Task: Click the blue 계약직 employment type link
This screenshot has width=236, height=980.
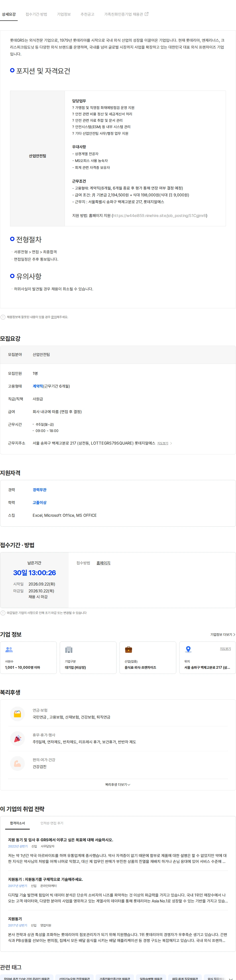Action: point(38,386)
